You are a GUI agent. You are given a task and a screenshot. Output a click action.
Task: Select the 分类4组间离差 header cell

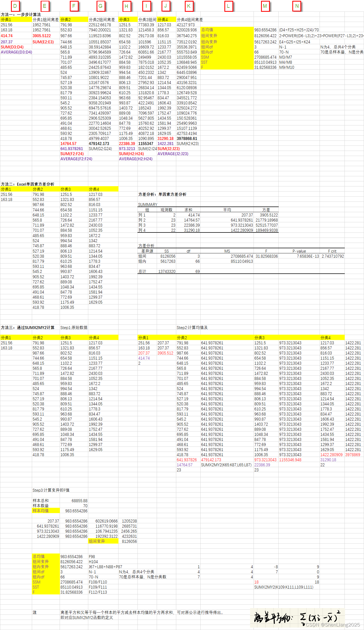(x=190, y=20)
